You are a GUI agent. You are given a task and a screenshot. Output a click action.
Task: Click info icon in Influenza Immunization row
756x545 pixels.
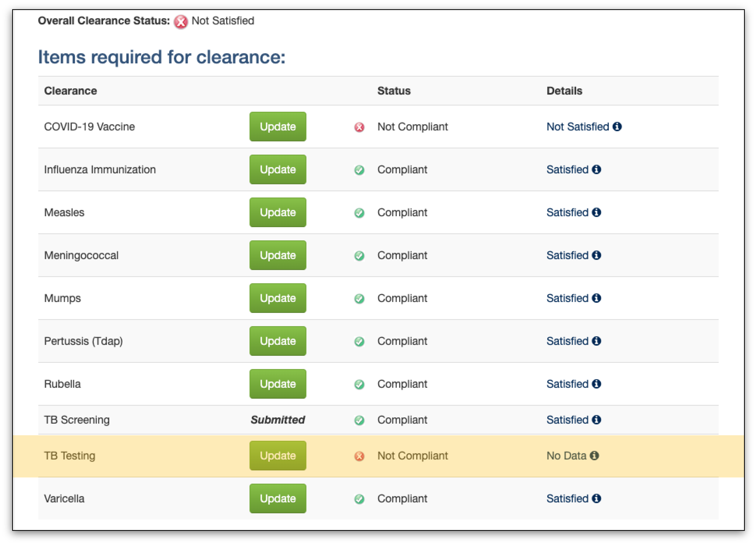596,169
